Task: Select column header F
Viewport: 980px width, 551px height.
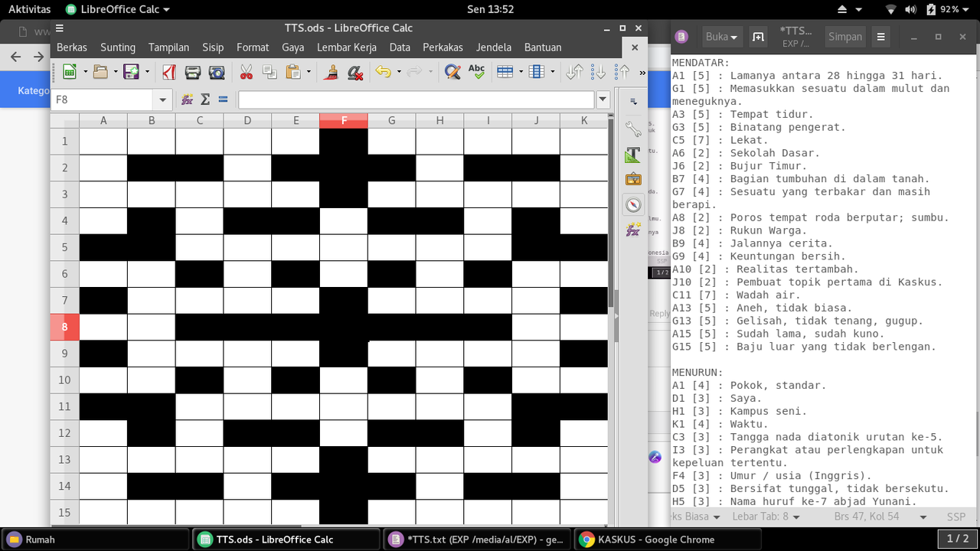Action: 344,120
